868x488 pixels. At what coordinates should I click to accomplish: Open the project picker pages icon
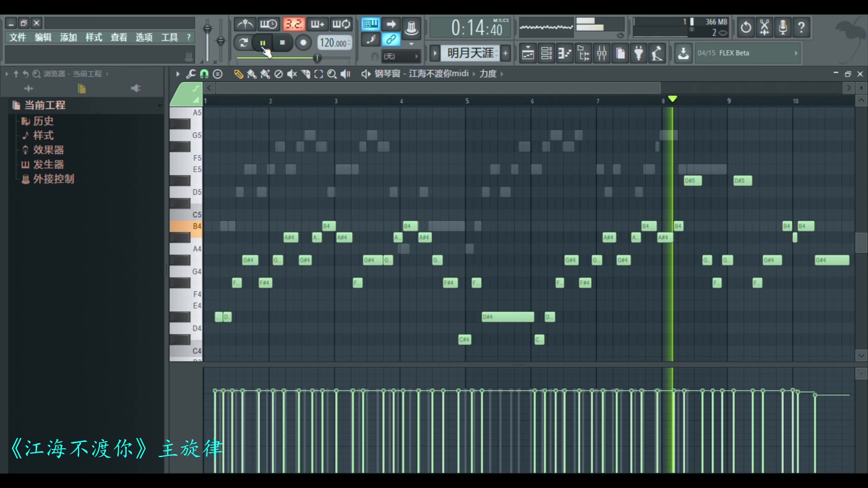(x=620, y=54)
